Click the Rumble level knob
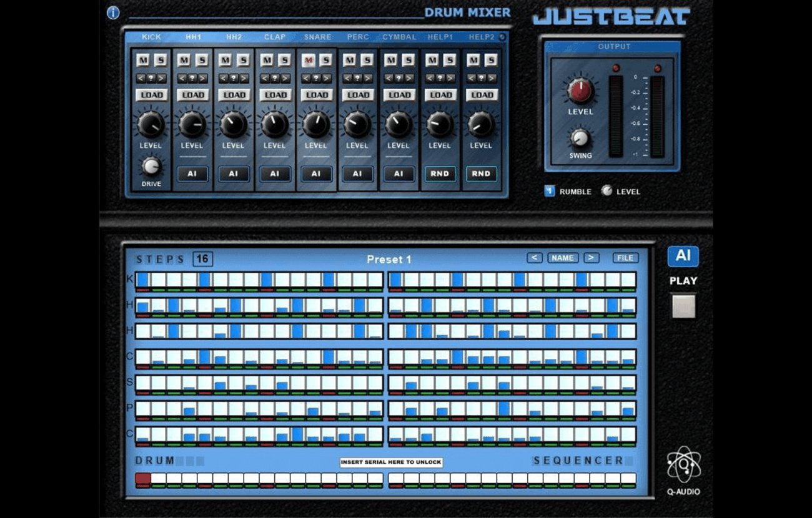Viewport: 812px width, 518px height. pos(607,191)
